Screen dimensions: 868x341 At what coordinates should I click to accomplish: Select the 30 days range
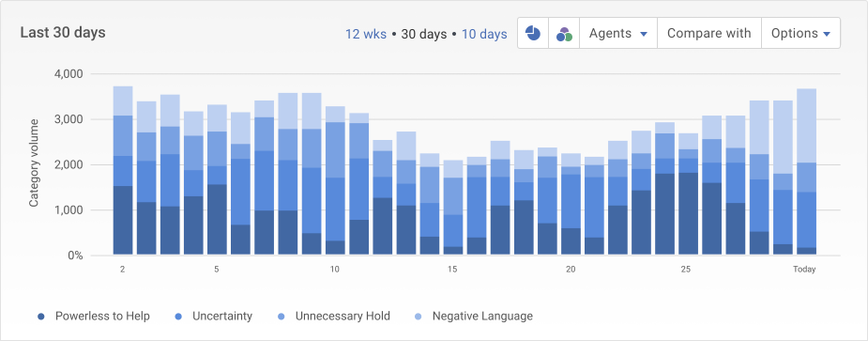424,34
